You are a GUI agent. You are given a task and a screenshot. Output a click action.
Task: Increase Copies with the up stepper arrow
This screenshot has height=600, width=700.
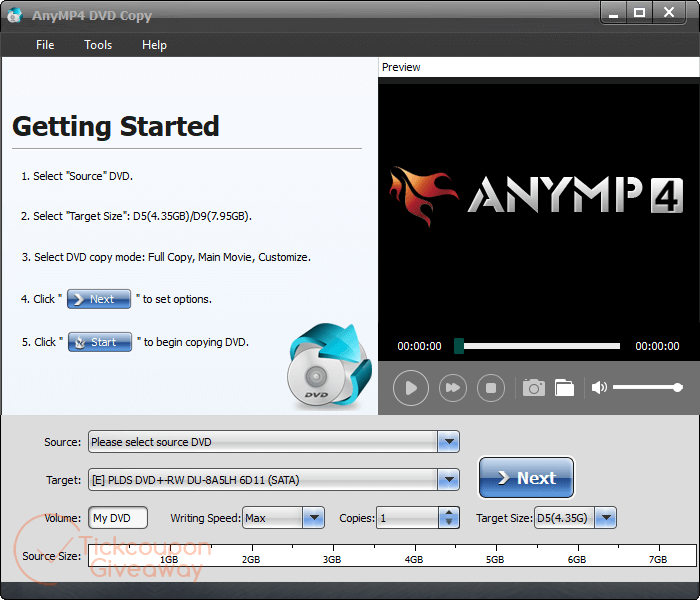(x=449, y=513)
